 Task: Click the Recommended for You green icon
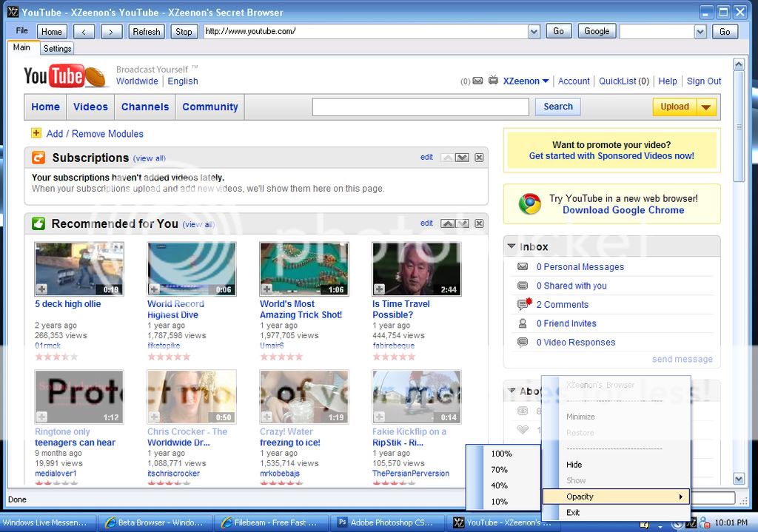tap(38, 223)
